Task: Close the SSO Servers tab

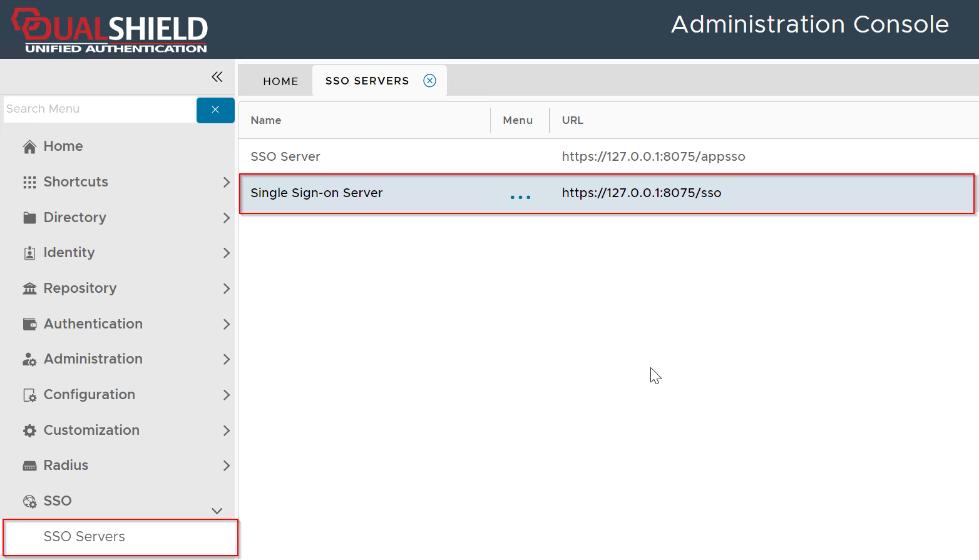Action: coord(429,81)
